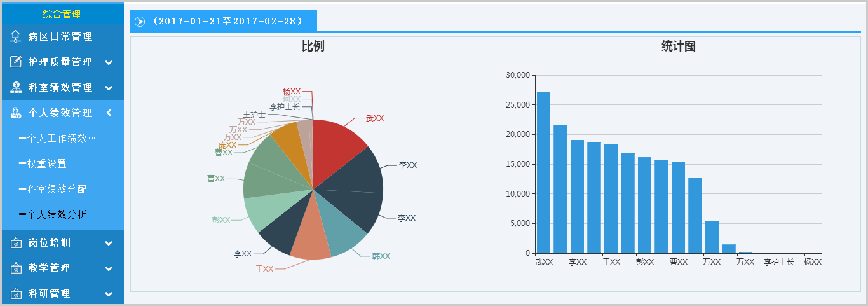Open the 权重设置 submenu item
This screenshot has height=306, width=868.
46,163
